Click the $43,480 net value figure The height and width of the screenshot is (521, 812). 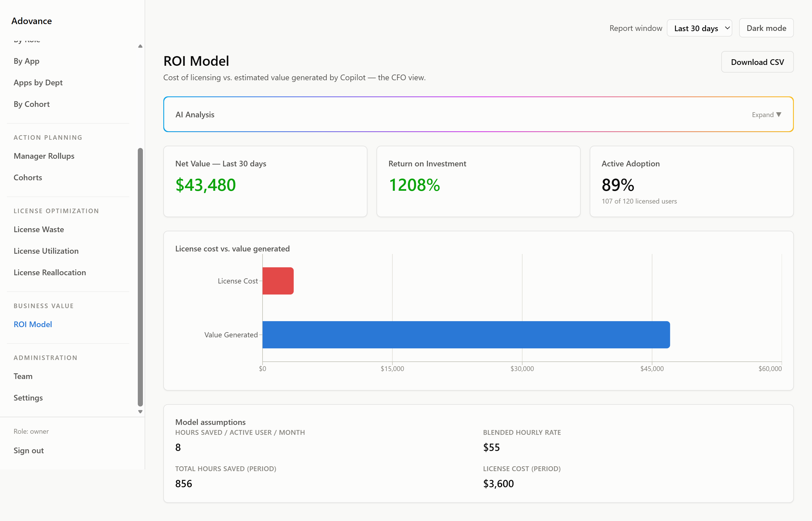[x=205, y=185]
